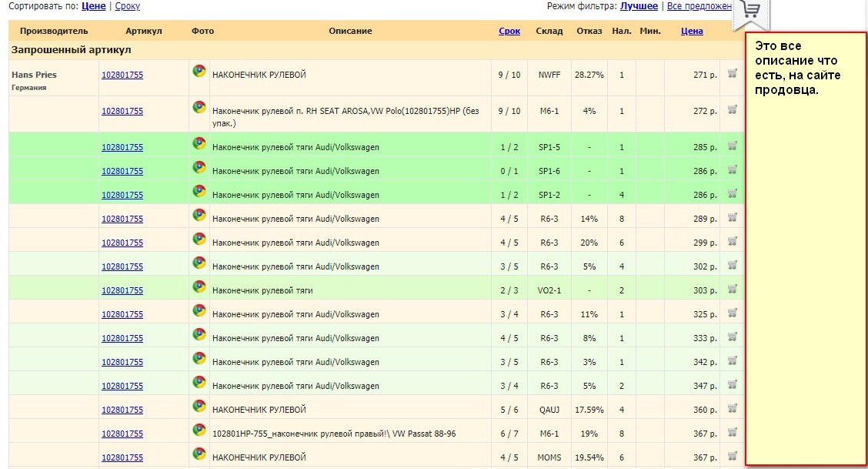Click the Hans Pries manufacturer name
The height and width of the screenshot is (469, 868).
tap(35, 75)
